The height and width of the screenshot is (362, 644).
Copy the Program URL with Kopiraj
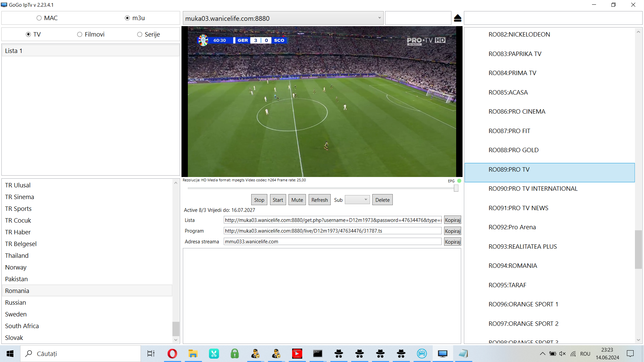452,231
